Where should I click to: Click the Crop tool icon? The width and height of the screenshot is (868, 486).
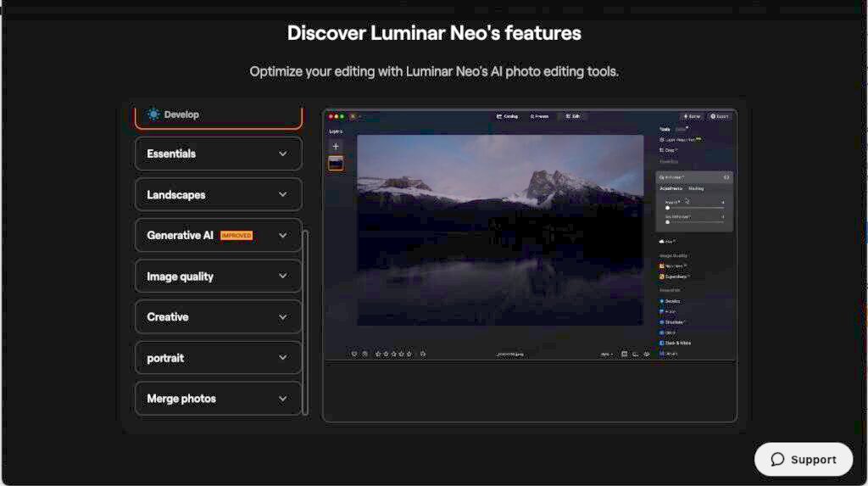pos(661,149)
